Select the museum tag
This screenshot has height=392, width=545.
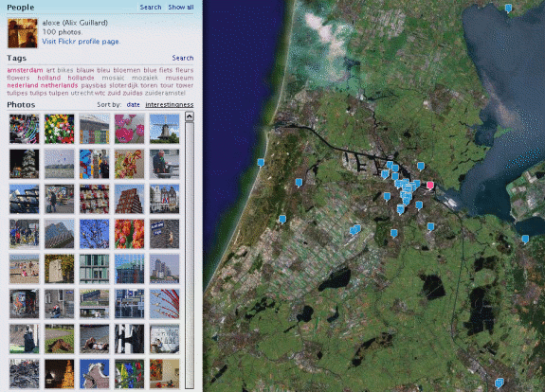click(x=179, y=78)
